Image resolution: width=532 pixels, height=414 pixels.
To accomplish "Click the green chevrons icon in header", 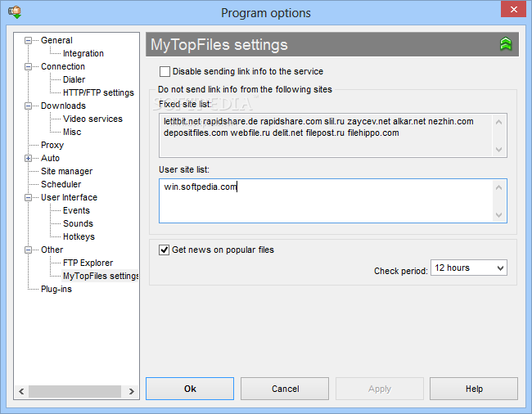I will click(506, 44).
